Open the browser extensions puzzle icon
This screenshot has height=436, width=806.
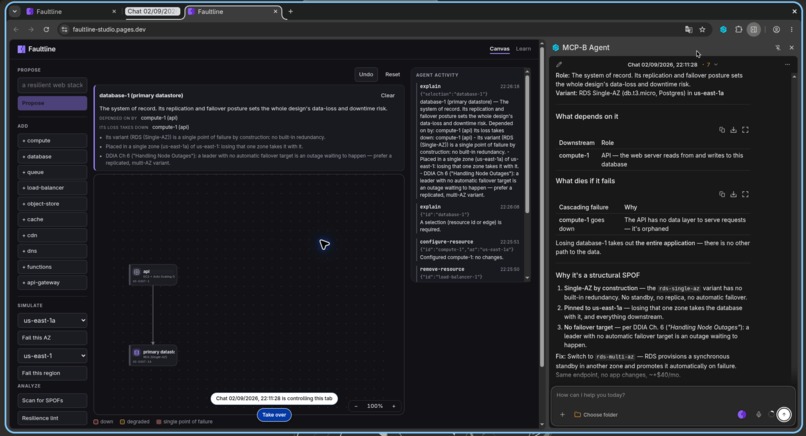739,29
